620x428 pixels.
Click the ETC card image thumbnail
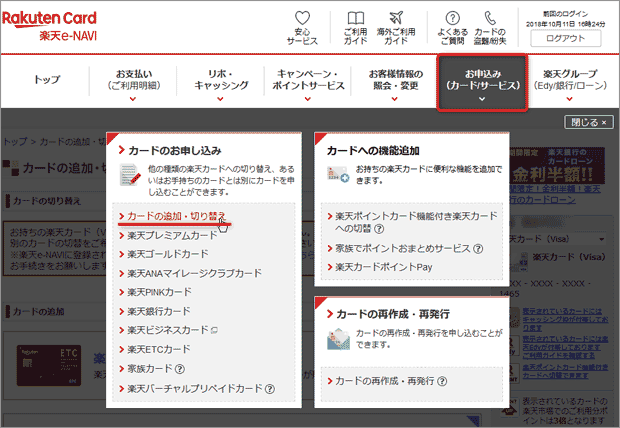click(x=49, y=366)
